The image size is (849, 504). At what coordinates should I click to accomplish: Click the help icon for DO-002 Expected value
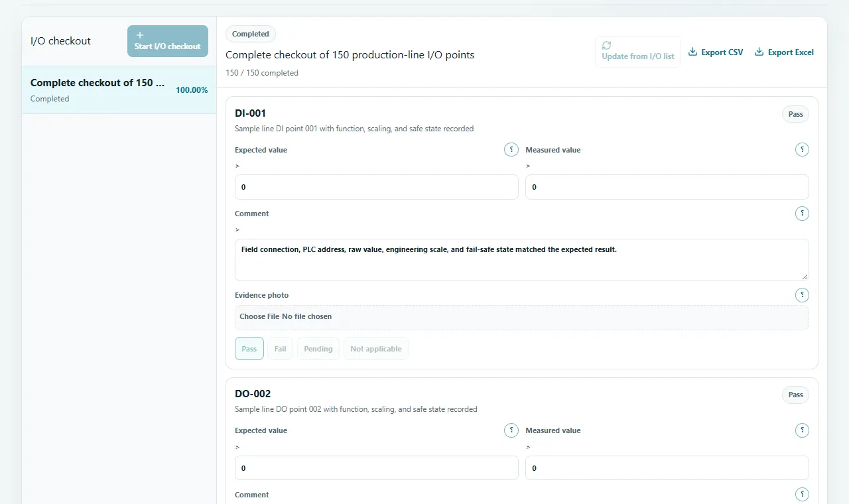[x=511, y=430]
